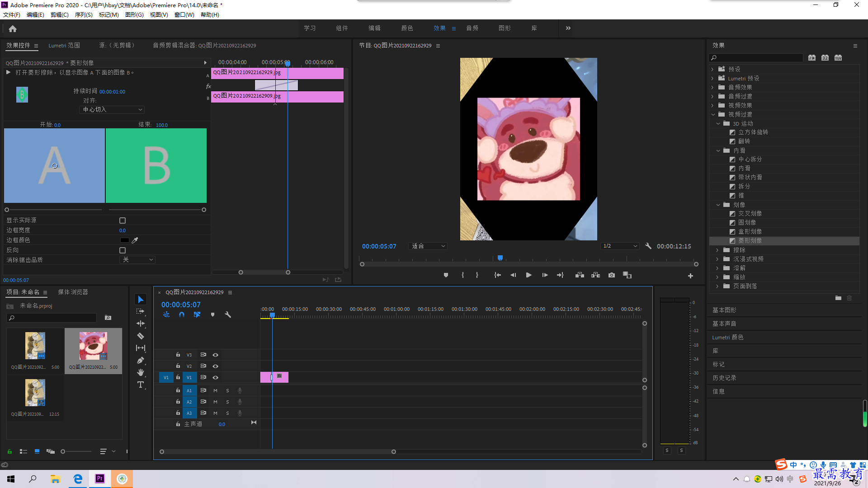Enable the Reverse checkbox

pos(123,250)
